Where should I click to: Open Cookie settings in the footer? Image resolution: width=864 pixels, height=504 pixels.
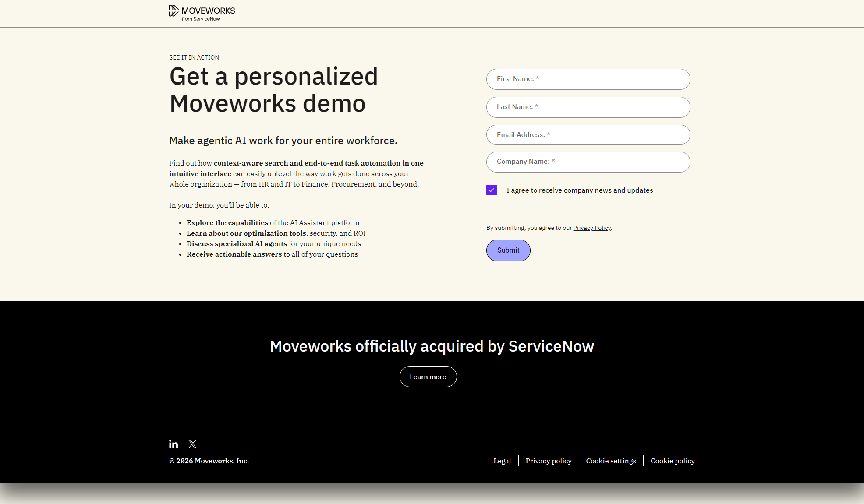click(611, 461)
